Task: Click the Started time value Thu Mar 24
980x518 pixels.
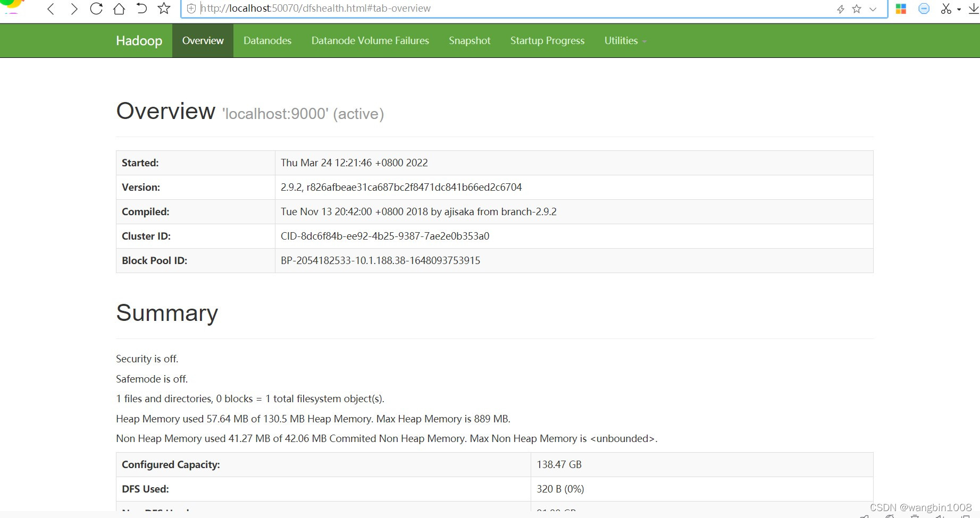Action: 354,163
